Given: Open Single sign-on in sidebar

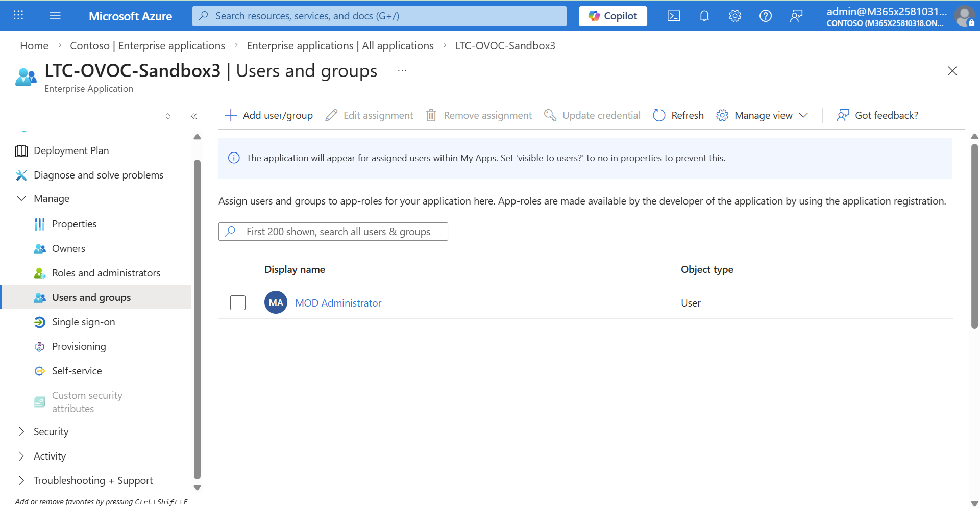Looking at the screenshot, I should [83, 322].
